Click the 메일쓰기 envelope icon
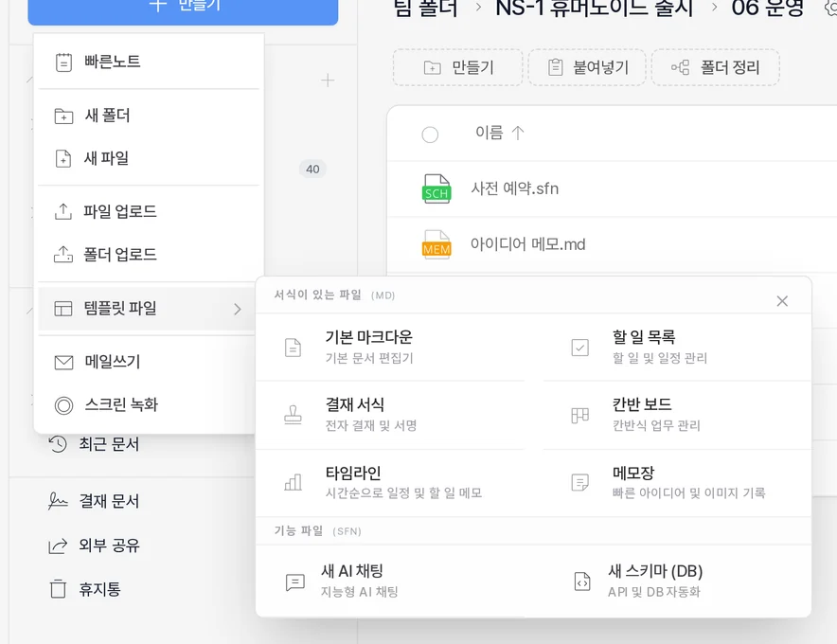 tap(63, 363)
